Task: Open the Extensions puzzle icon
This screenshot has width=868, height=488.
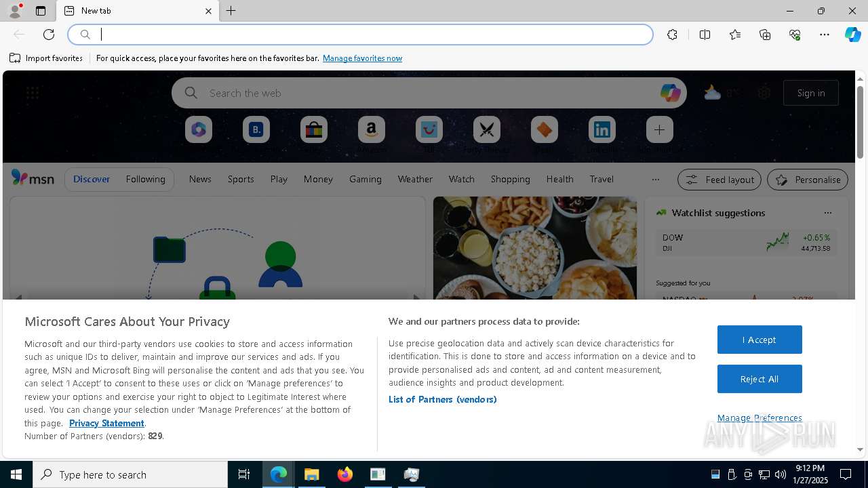Action: point(672,35)
